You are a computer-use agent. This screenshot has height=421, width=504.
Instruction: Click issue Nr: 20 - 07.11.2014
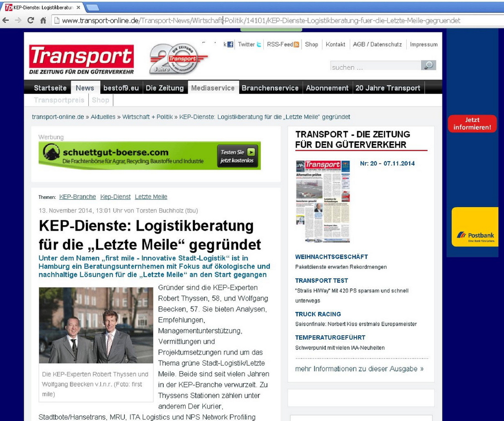[x=387, y=163]
